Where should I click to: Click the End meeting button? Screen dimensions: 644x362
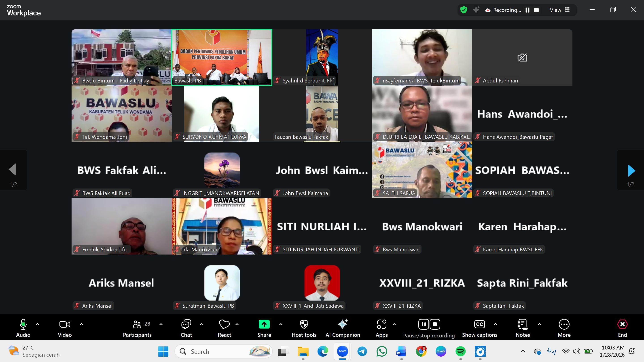pyautogui.click(x=622, y=324)
